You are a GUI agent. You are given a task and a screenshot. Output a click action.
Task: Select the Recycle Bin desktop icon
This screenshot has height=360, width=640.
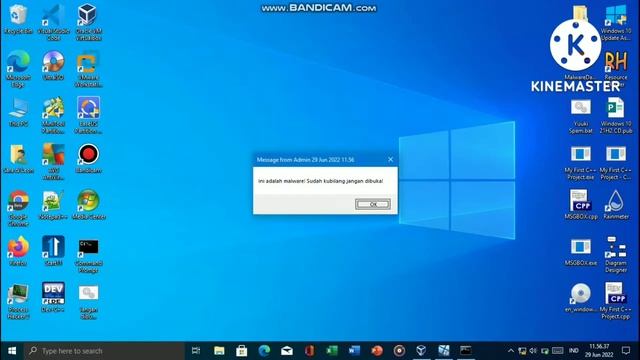point(18,19)
